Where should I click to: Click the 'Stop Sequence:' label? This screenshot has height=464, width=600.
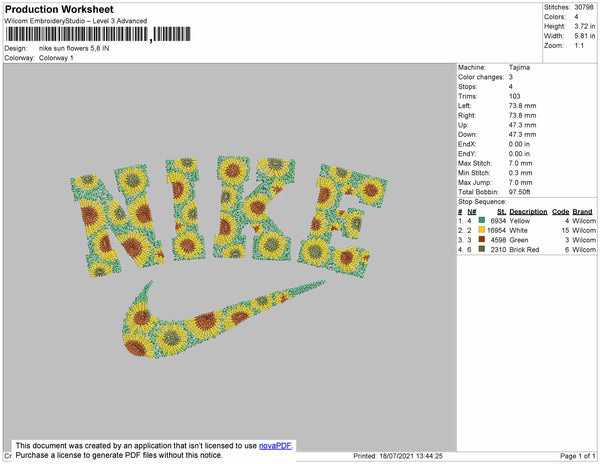(x=482, y=202)
